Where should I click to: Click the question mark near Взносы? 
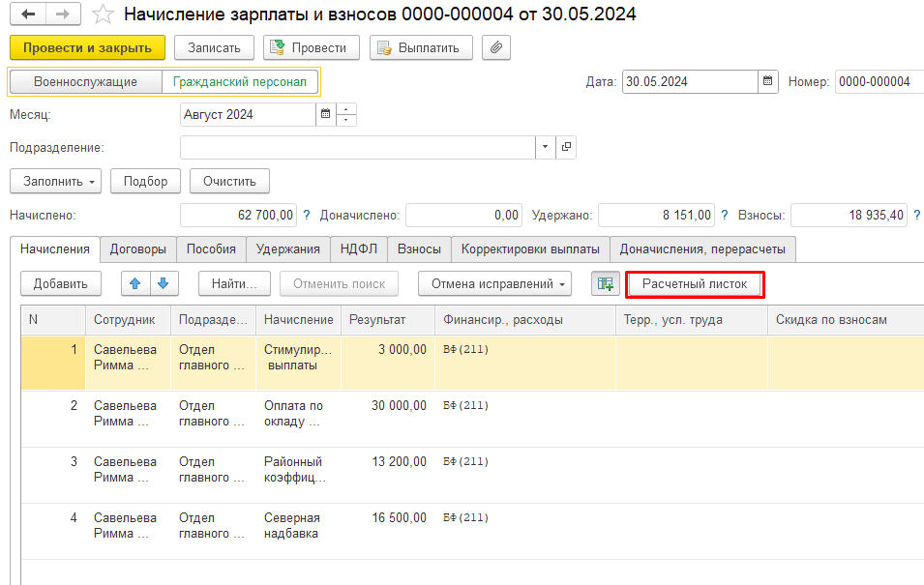click(x=915, y=215)
